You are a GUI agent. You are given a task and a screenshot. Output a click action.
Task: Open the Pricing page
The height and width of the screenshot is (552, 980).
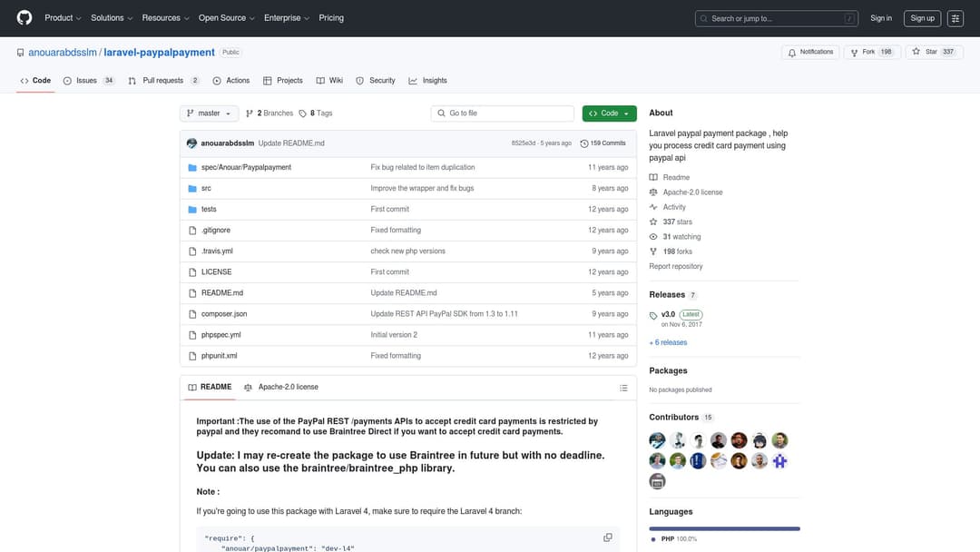click(331, 18)
